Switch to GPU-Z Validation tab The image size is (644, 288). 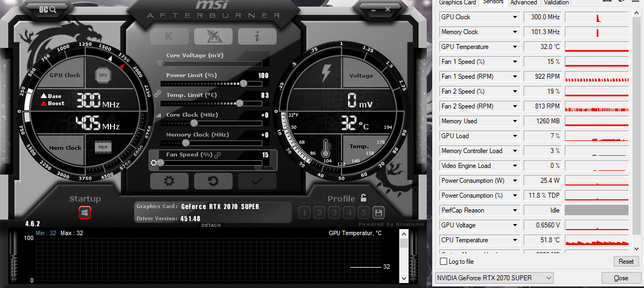(x=556, y=2)
